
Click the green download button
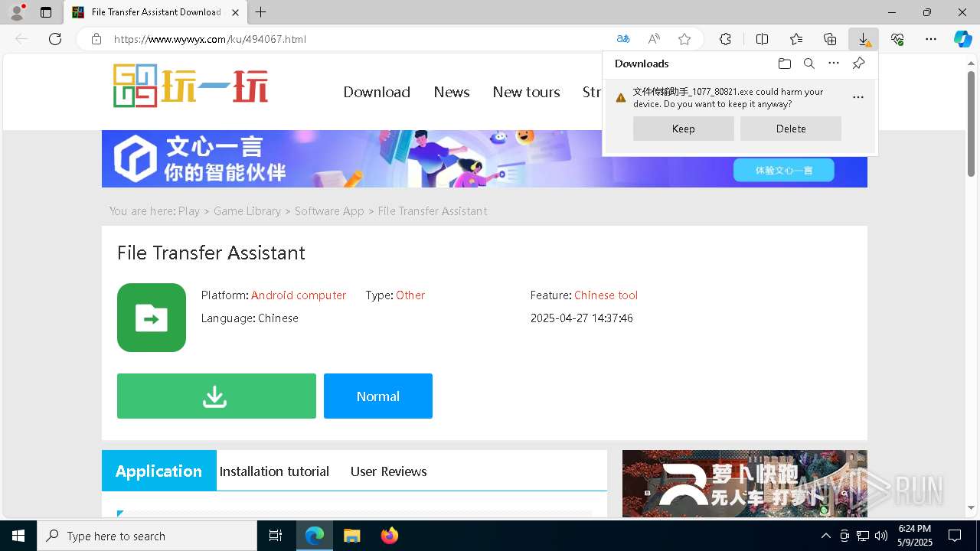tap(217, 396)
